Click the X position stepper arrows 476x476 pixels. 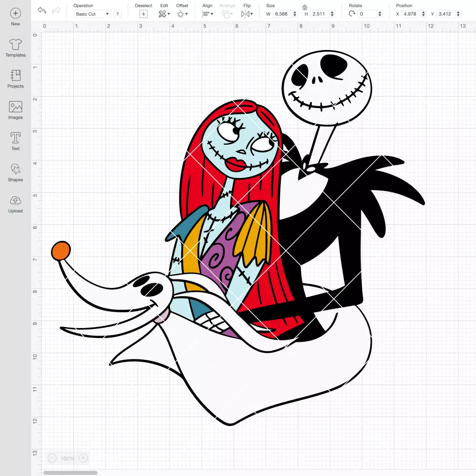point(424,14)
